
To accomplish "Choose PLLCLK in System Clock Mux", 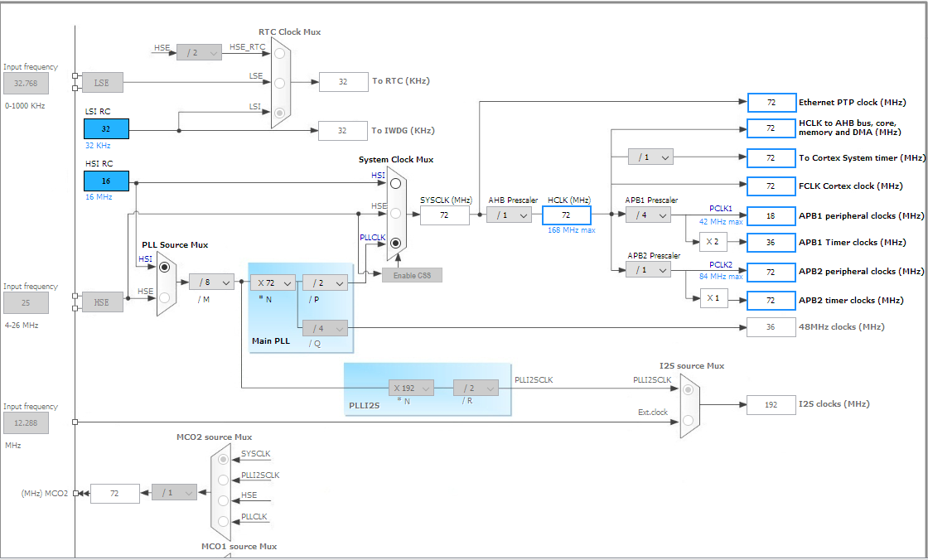I will (395, 243).
